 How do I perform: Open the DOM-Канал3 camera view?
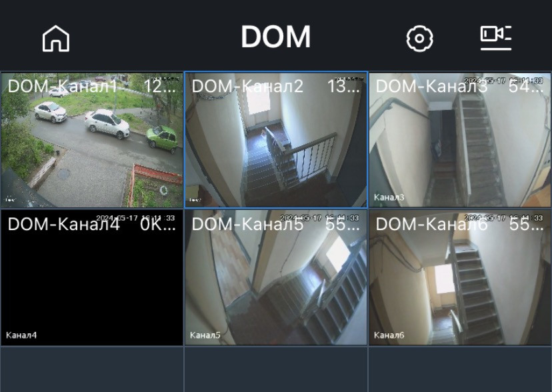(x=460, y=140)
